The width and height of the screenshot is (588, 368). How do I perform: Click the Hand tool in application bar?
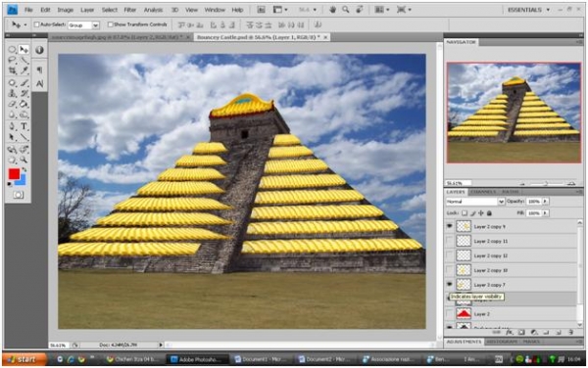click(x=332, y=10)
